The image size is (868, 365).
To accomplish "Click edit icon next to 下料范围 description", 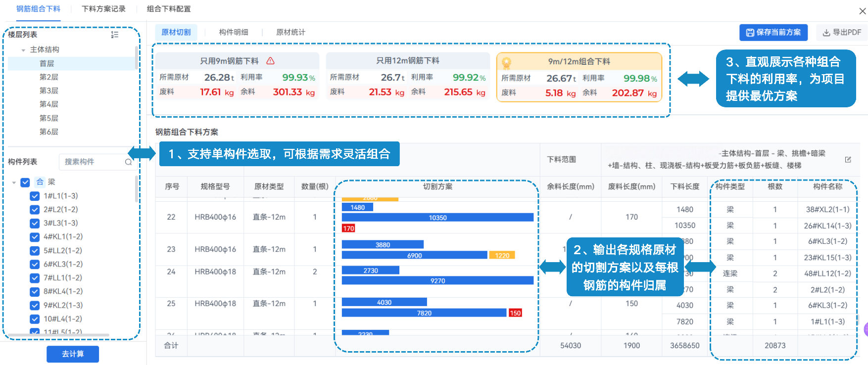I will 848,160.
